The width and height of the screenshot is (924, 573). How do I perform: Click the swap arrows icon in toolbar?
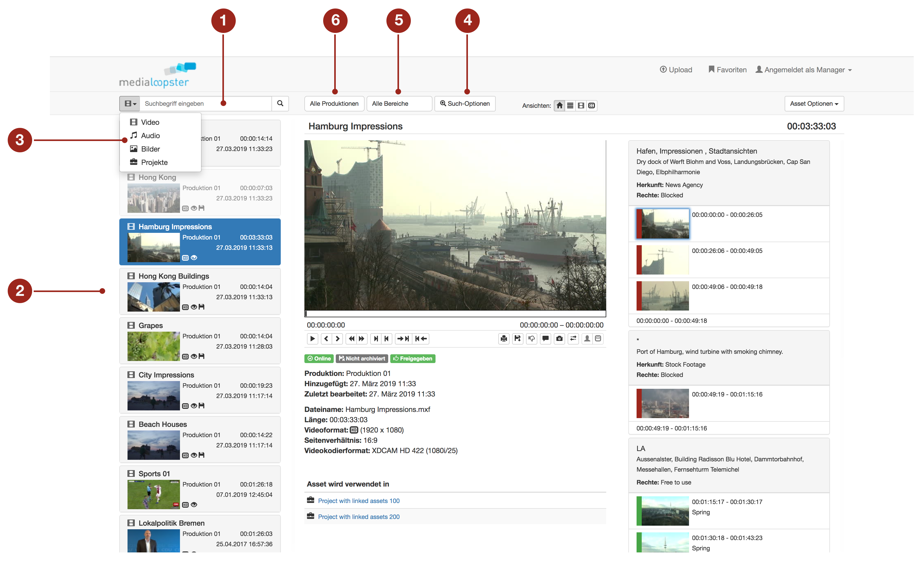pyautogui.click(x=573, y=338)
